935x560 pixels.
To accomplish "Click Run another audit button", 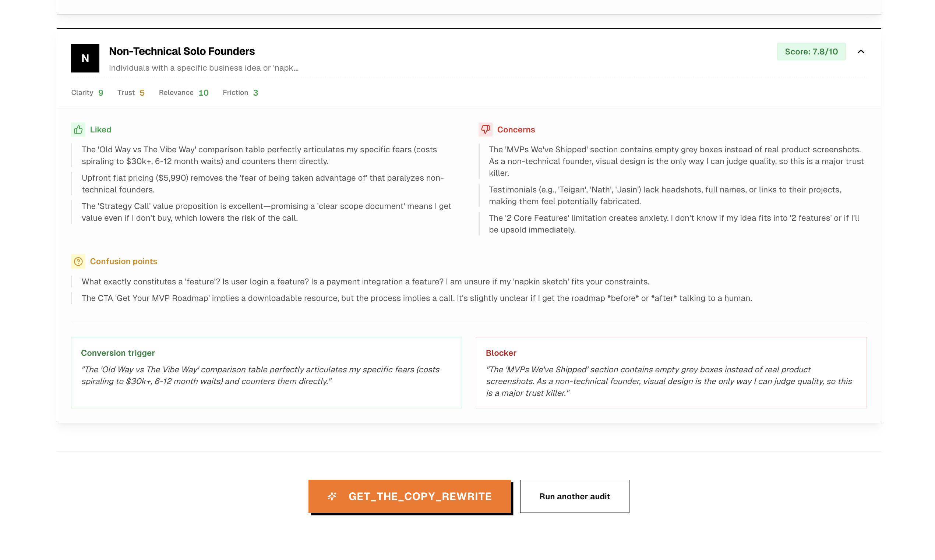I will coord(574,496).
